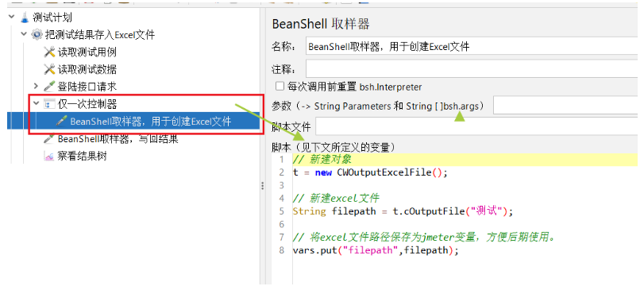Enable 每次调用前重置 bsh.Interpreter checkbox

[280, 87]
